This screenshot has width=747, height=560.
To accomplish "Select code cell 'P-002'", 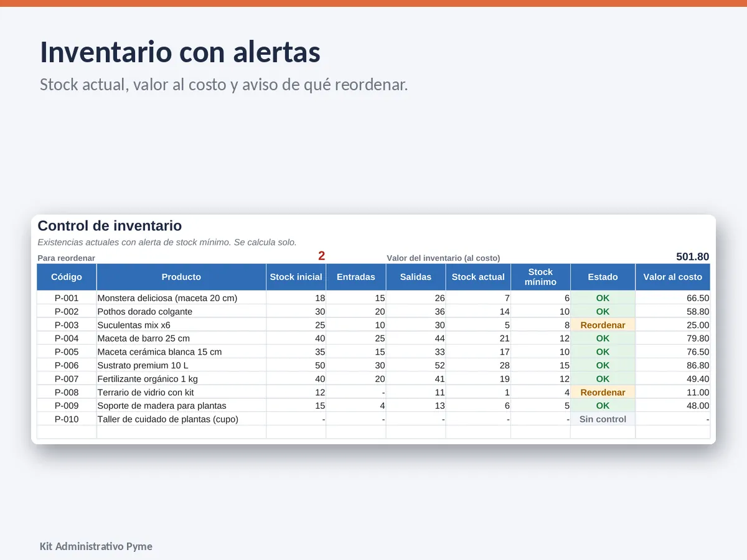I will point(67,312).
